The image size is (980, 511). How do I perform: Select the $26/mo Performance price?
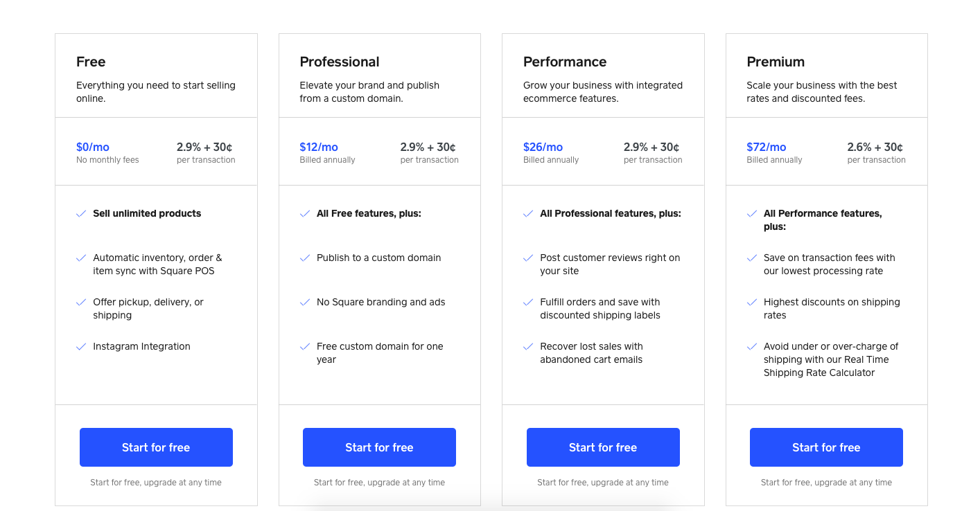point(543,147)
